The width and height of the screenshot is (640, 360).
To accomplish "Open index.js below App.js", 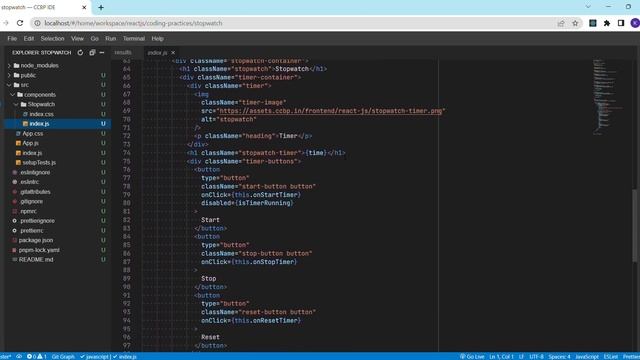I will click(32, 153).
